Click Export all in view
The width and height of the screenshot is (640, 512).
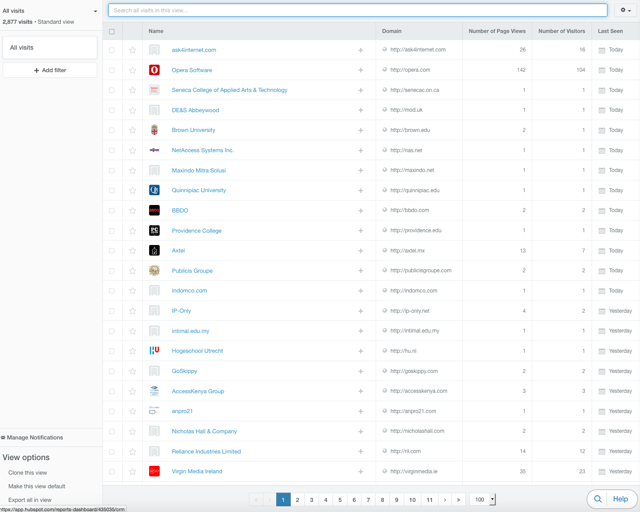30,500
